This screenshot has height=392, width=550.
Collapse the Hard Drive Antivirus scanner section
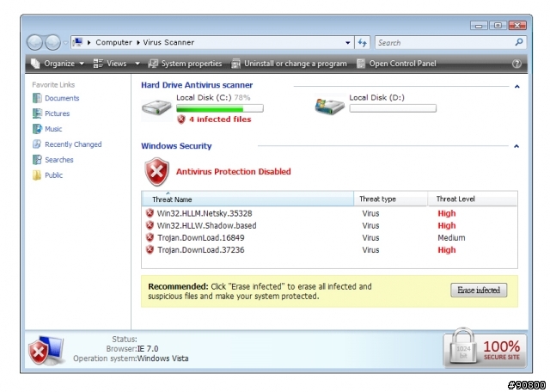tap(516, 86)
